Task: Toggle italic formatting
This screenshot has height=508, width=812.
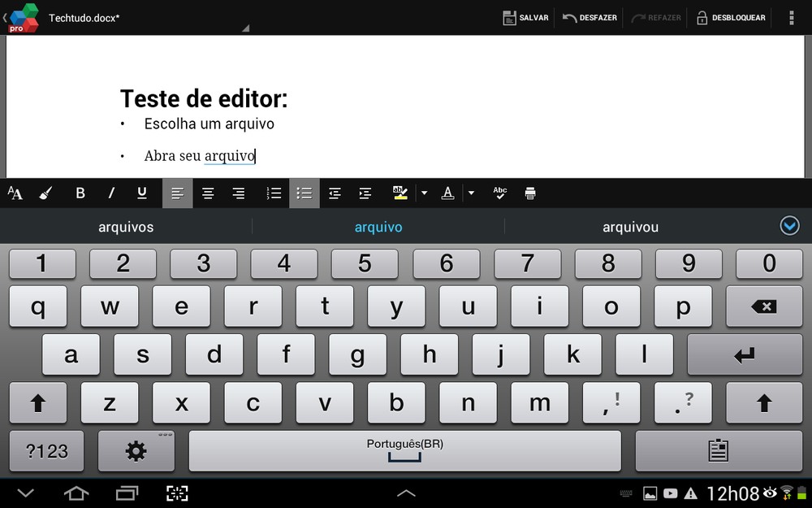Action: (x=111, y=193)
